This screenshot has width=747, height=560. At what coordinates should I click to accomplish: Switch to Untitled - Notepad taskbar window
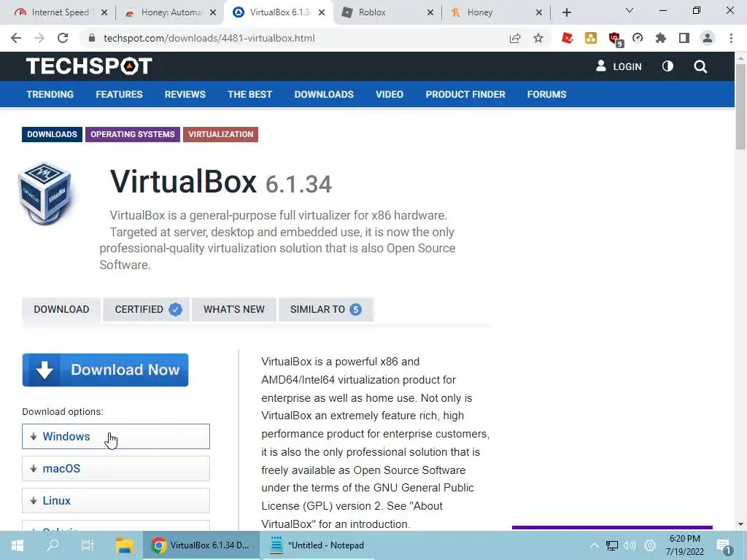coord(318,545)
